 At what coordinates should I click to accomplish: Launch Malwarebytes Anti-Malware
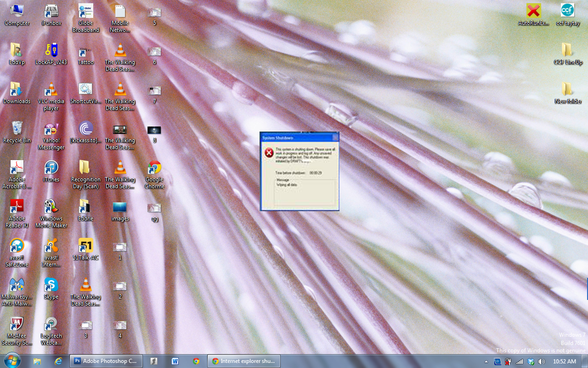click(x=17, y=292)
